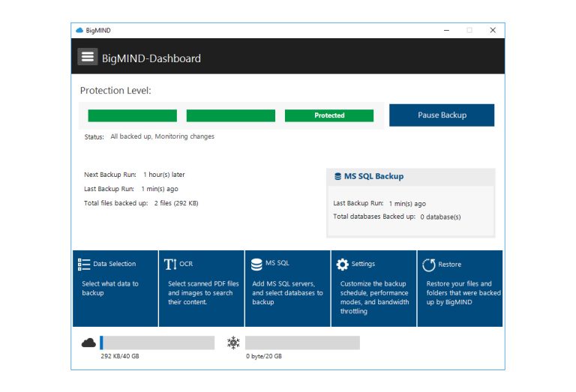The image size is (576, 392).
Task: Open the Data Selection tile
Action: (x=115, y=289)
